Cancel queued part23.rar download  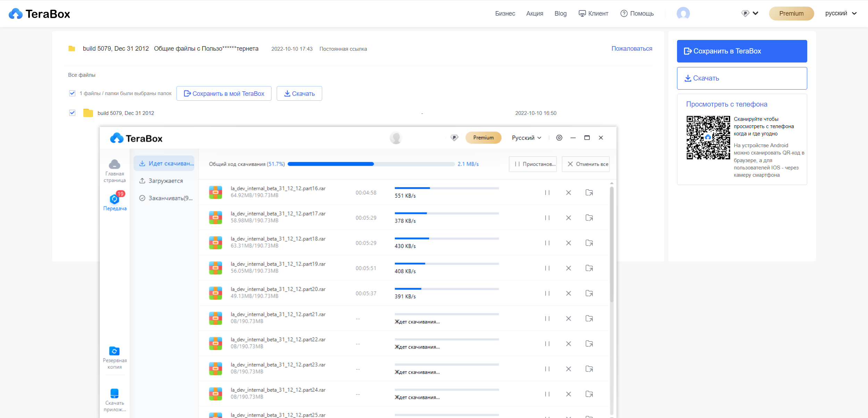click(x=568, y=369)
